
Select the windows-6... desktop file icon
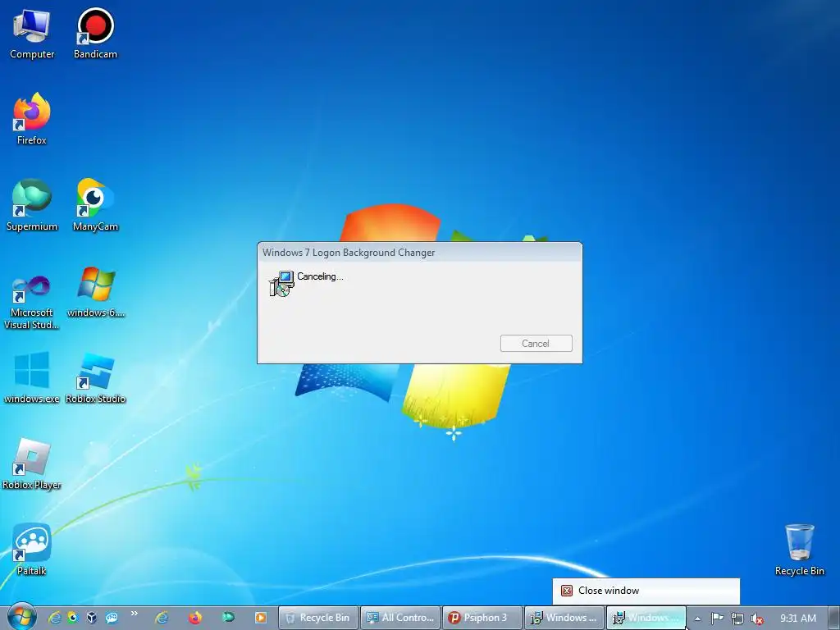click(x=95, y=293)
